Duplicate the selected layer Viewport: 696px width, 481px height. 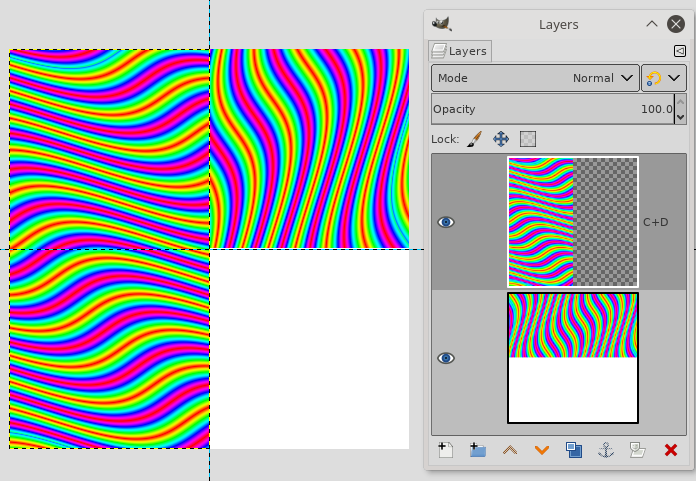[574, 450]
